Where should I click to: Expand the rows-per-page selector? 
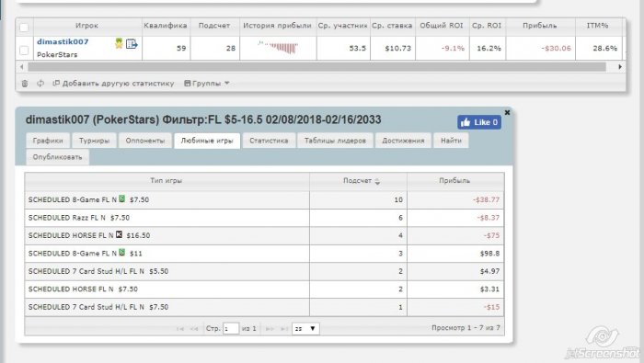point(305,329)
